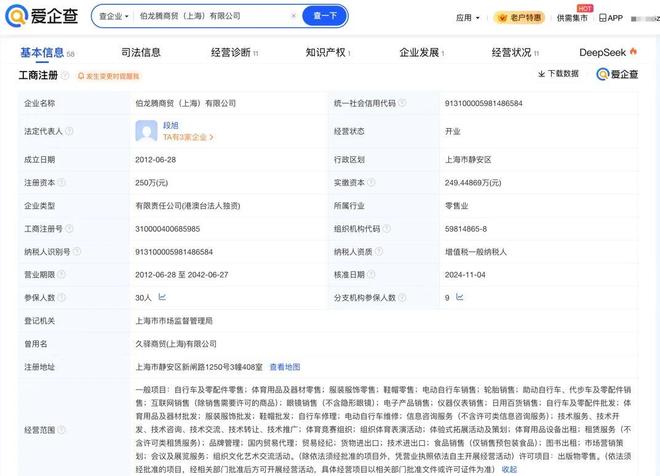Switch to the 司法信息 tab

pos(141,53)
